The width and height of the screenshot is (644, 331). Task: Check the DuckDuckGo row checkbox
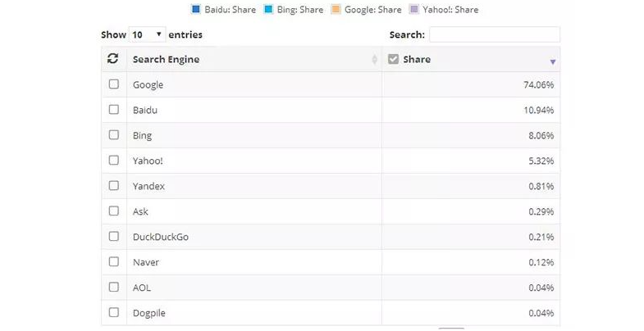(x=114, y=237)
